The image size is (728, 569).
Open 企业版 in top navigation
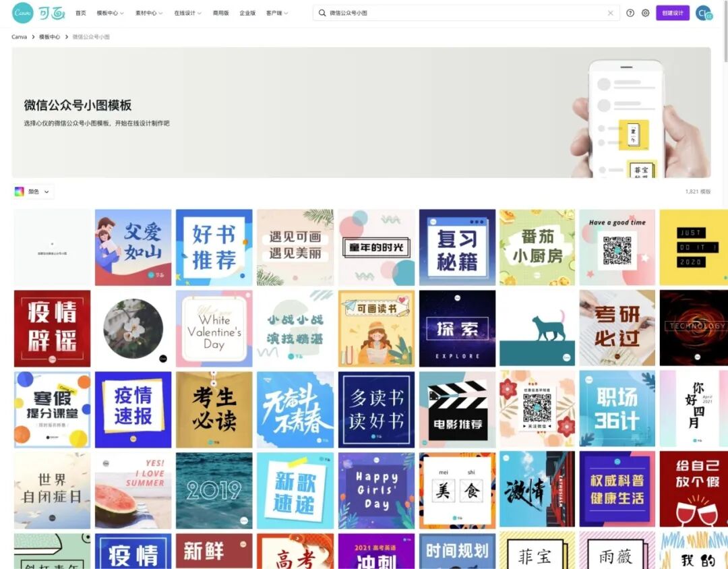pos(247,13)
